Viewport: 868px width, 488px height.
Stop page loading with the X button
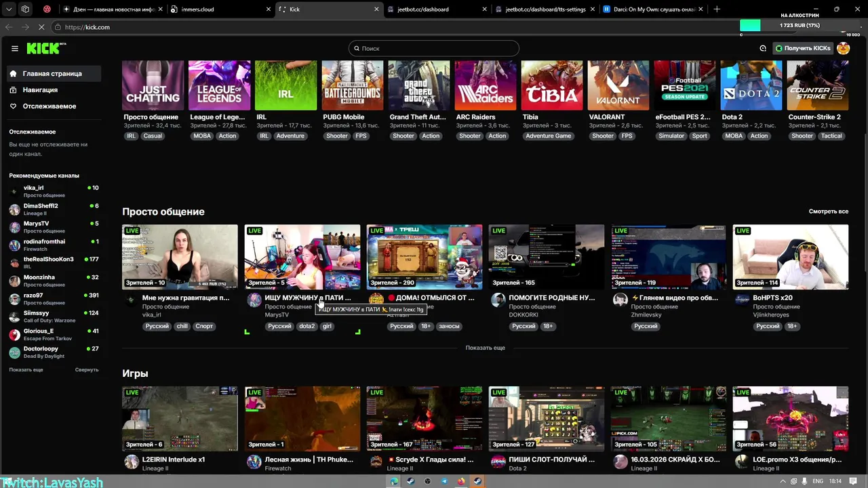[x=42, y=27]
